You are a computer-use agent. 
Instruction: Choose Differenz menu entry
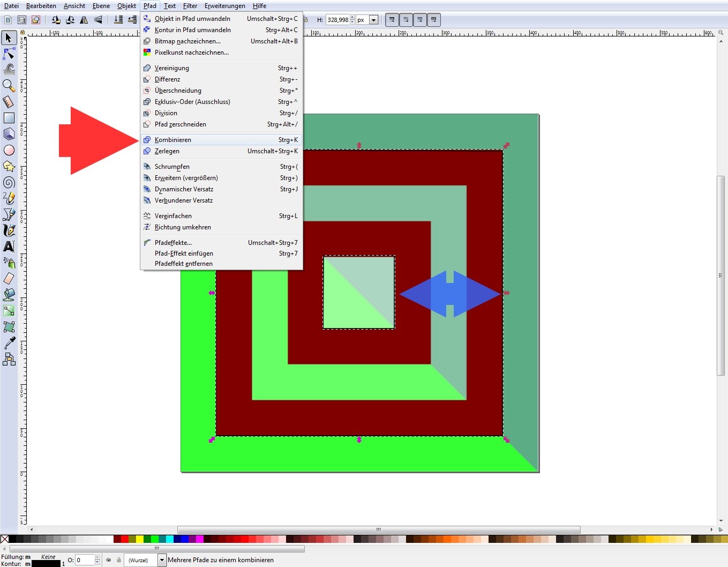221,79
